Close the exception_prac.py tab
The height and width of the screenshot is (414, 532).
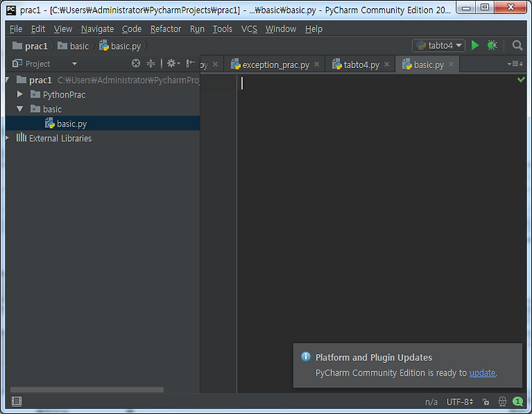pos(316,64)
